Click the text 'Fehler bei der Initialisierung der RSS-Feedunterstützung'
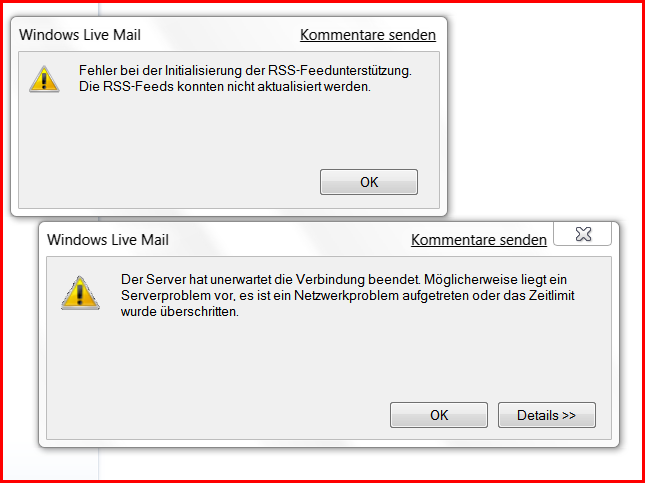645x483 pixels. click(245, 71)
